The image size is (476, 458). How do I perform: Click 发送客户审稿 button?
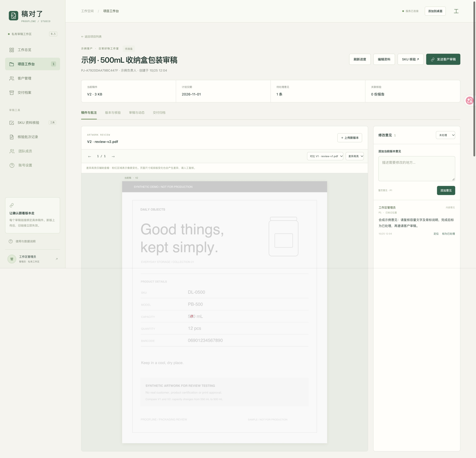coord(443,59)
